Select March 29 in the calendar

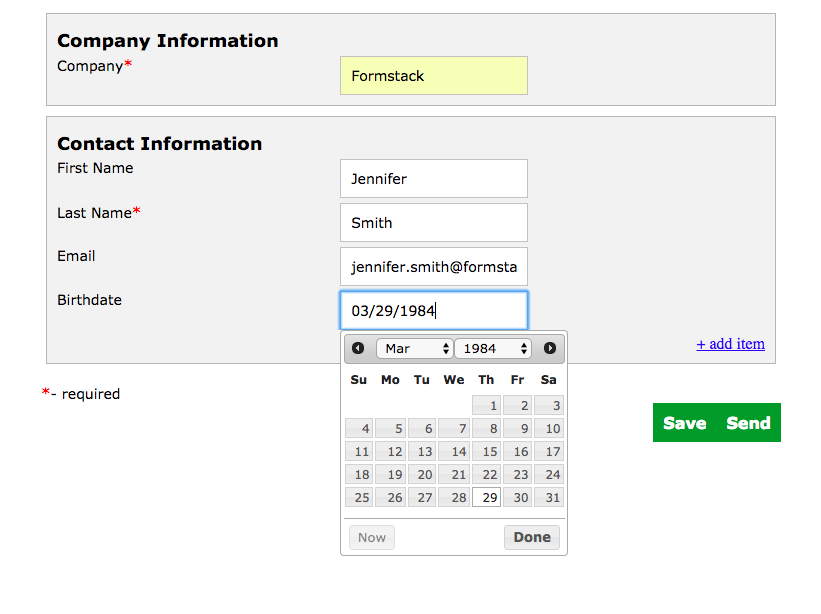point(486,497)
